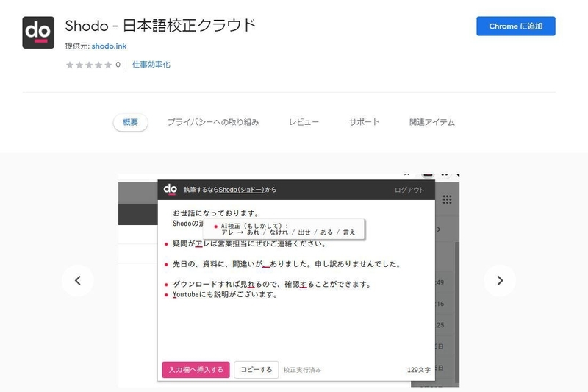Click the line 'Youtubeにも説明がございます。'

point(225,294)
